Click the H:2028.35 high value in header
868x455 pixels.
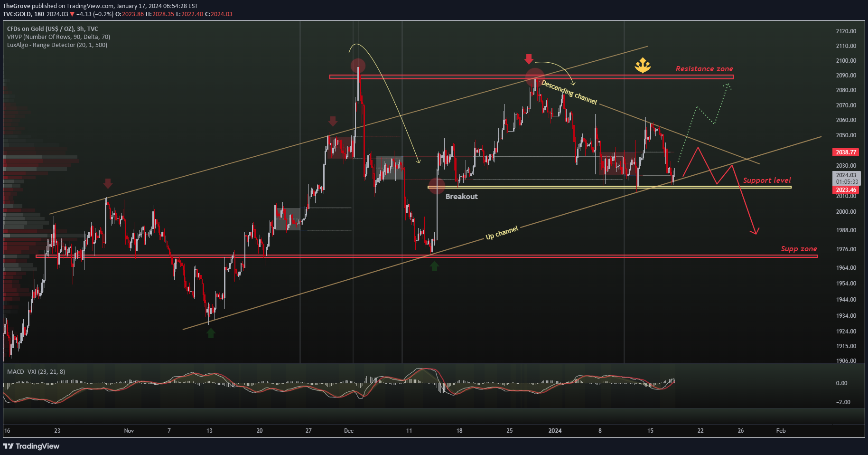click(160, 14)
